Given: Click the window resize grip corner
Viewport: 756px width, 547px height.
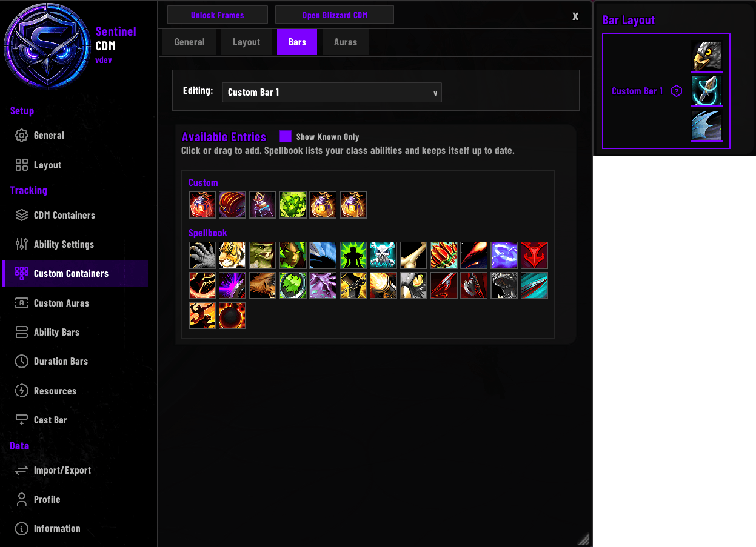Looking at the screenshot, I should point(583,539).
